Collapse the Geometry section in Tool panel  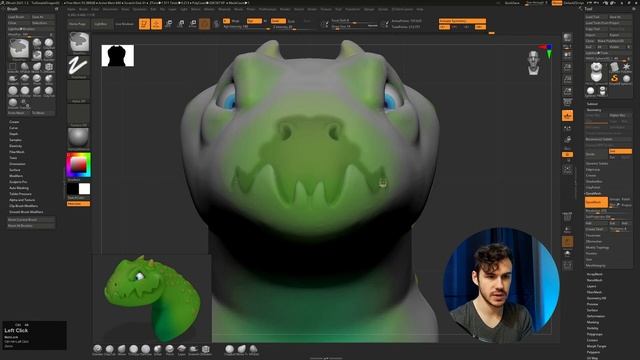(x=594, y=110)
